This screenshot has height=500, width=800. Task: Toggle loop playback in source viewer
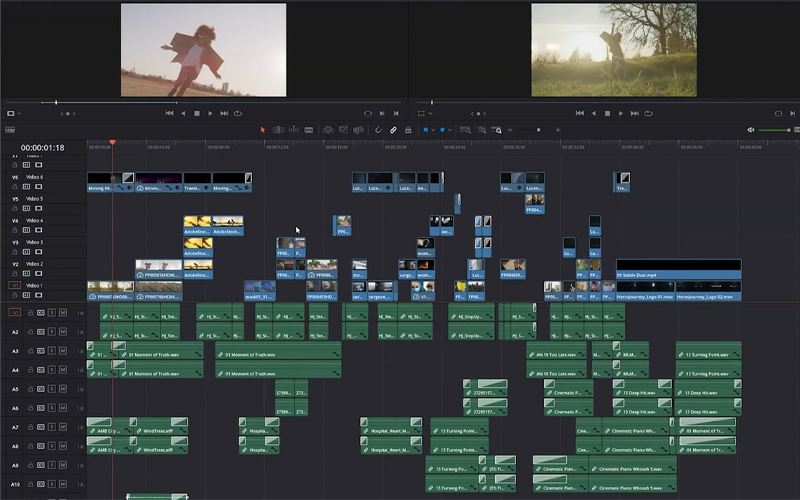click(x=238, y=113)
